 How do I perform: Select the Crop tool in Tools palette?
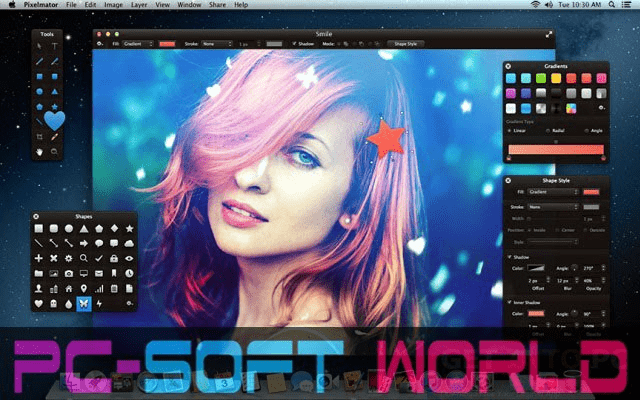39,137
